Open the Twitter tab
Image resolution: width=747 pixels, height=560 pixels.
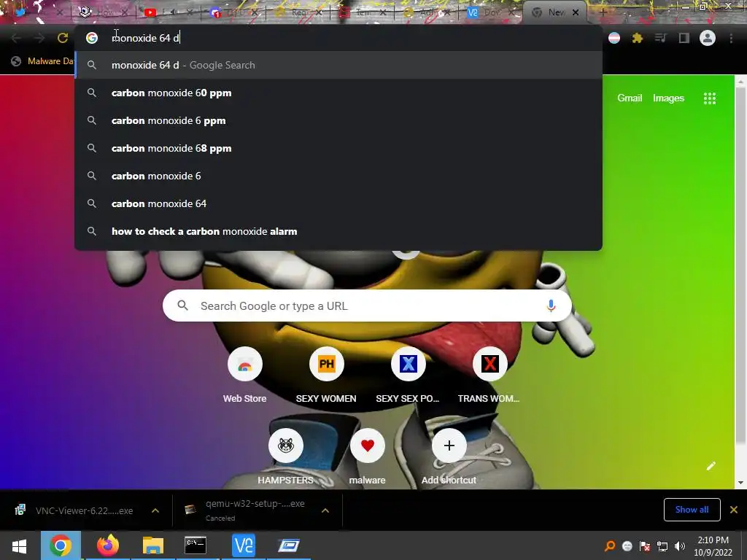pos(21,12)
